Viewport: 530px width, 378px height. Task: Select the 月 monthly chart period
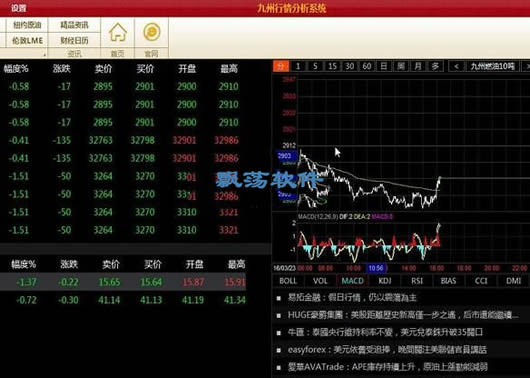point(418,66)
